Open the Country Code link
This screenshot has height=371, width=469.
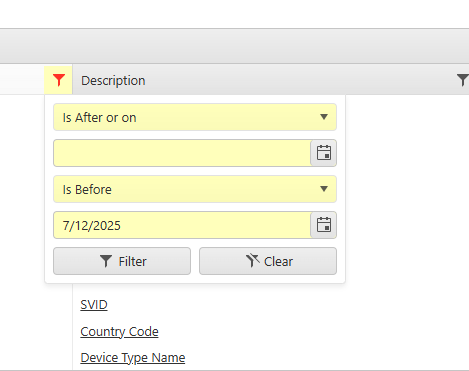pyautogui.click(x=119, y=332)
